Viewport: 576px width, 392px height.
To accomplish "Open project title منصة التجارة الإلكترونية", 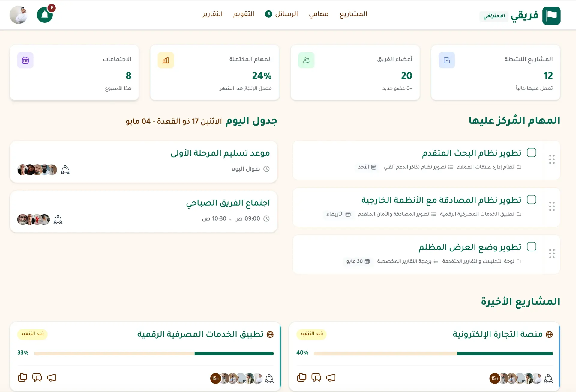I will point(498,334).
